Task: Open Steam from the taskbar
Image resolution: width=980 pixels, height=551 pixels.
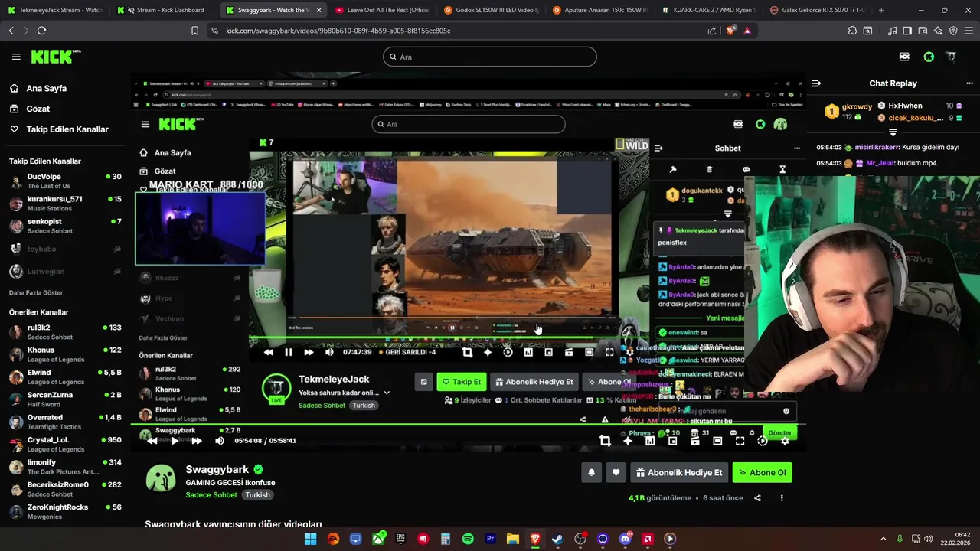Action: (x=557, y=539)
